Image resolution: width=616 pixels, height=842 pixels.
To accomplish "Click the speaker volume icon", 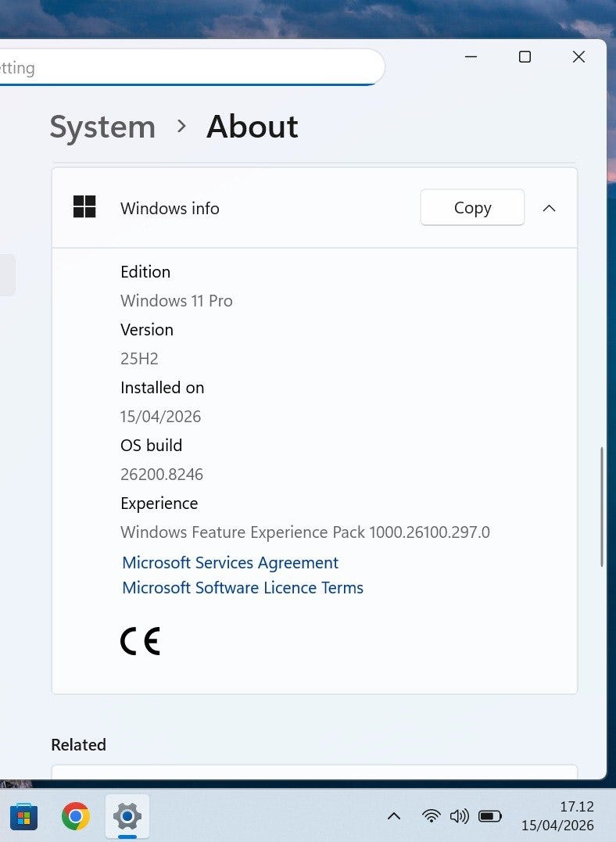I will (x=460, y=816).
